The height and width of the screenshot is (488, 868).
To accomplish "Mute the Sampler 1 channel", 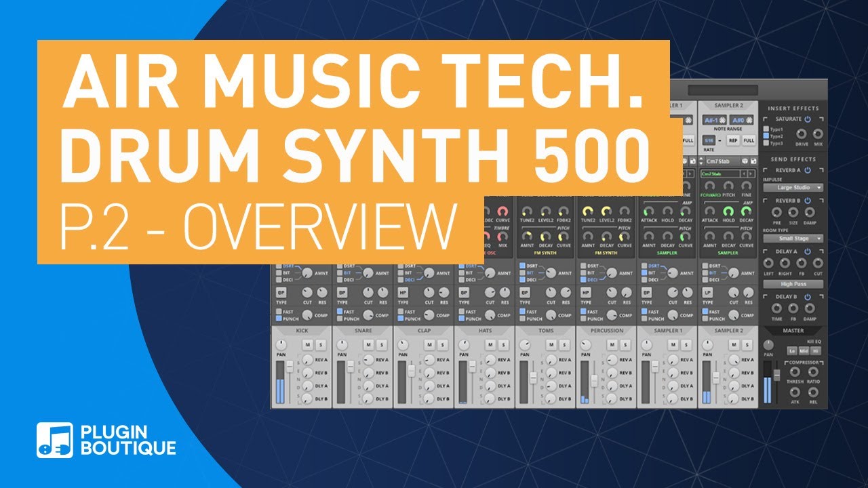I will [x=673, y=345].
